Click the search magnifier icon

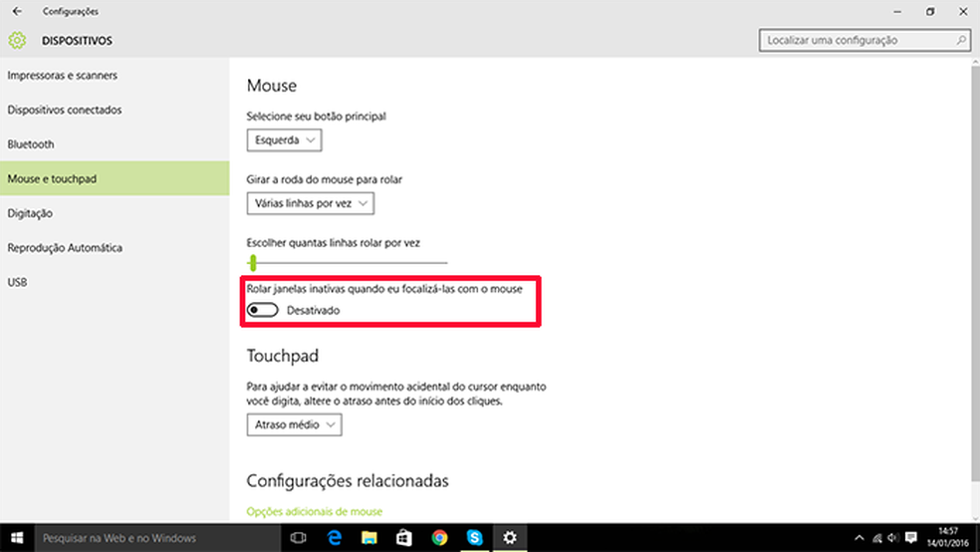[961, 40]
